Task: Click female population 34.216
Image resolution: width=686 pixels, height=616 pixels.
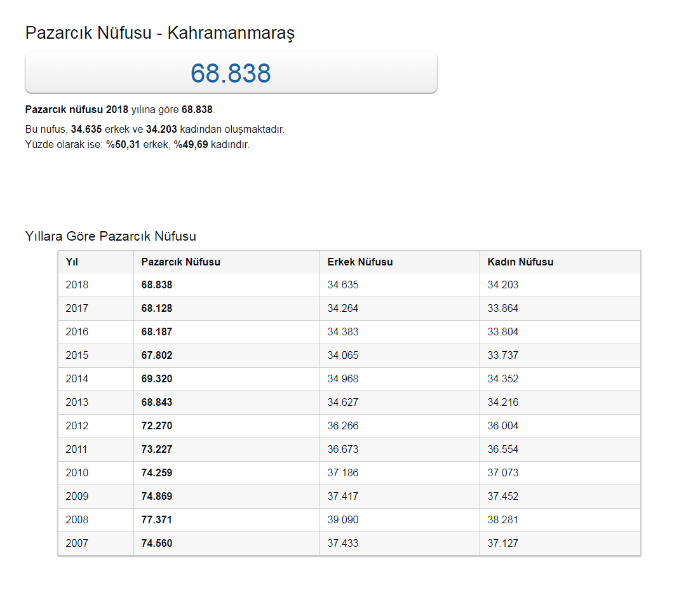Action: tap(503, 403)
